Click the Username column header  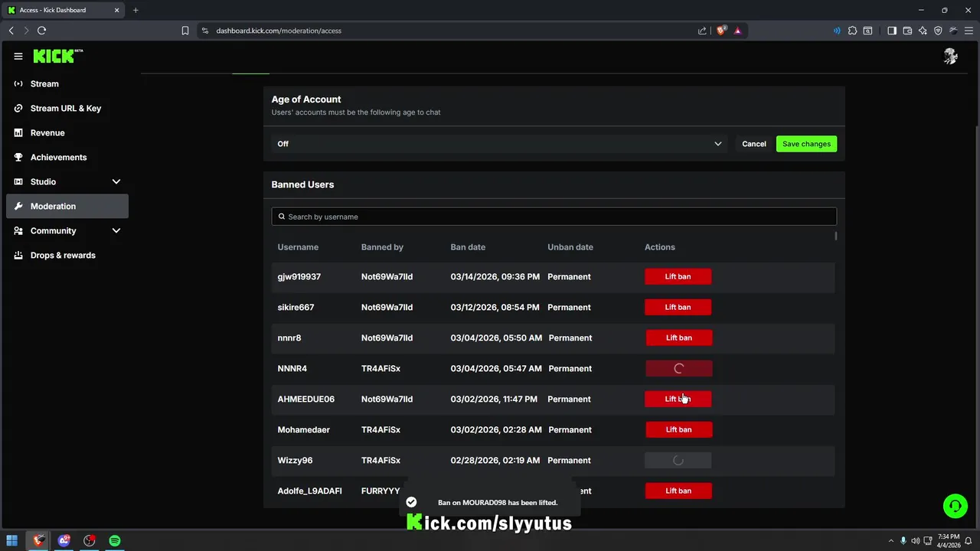pos(298,247)
